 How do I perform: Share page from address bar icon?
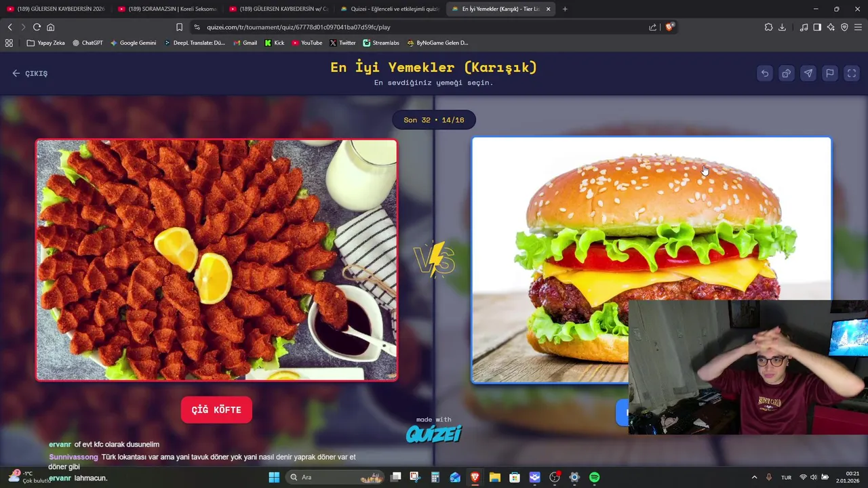(x=652, y=27)
